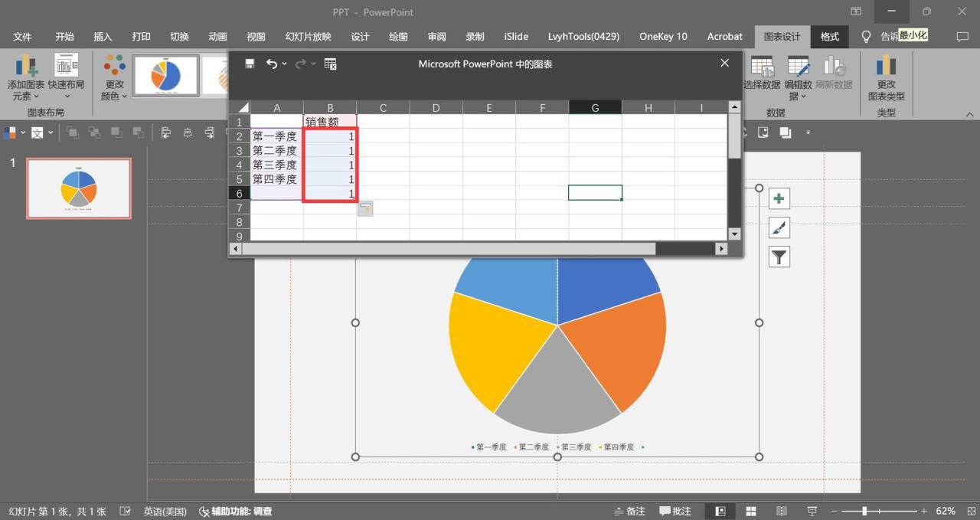Switch to the 格式 (Format) tab
Screen dimensions: 980x520
click(829, 37)
